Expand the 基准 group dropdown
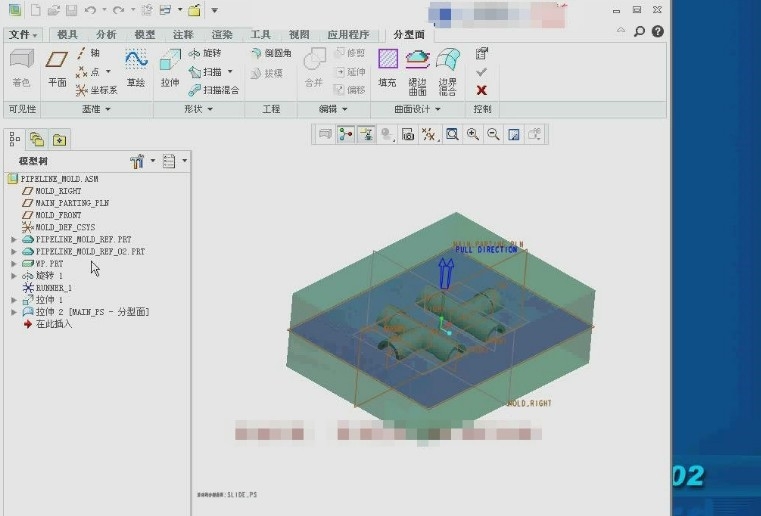The width and height of the screenshot is (761, 516). tap(96, 109)
